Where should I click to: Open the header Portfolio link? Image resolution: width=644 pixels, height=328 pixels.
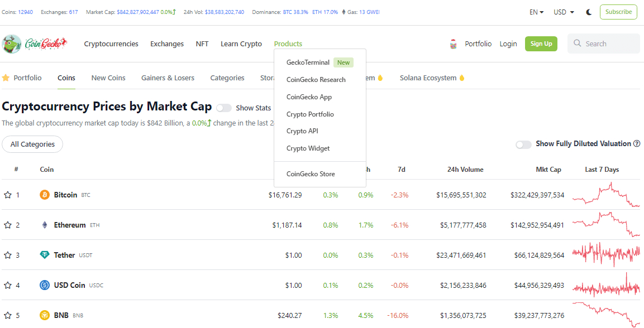[x=478, y=44]
